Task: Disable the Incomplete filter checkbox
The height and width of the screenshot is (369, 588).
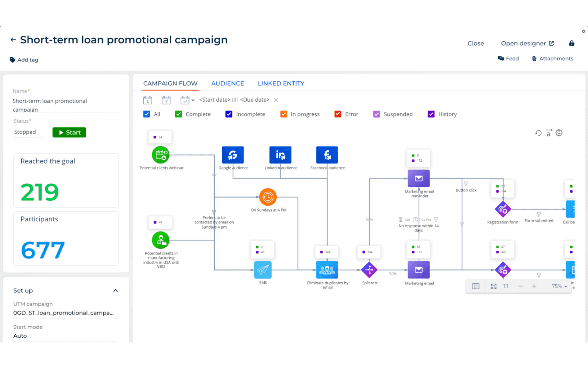Action: coord(228,114)
